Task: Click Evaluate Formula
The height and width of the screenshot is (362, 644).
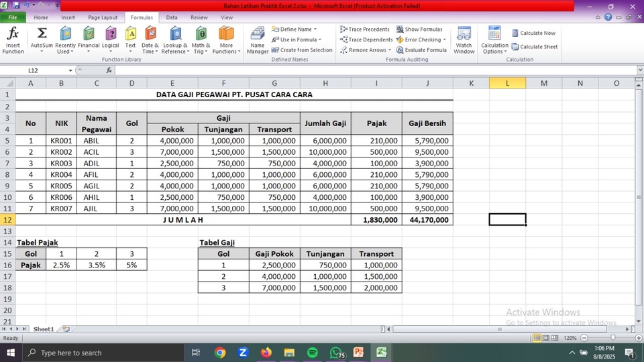Action: 421,50
